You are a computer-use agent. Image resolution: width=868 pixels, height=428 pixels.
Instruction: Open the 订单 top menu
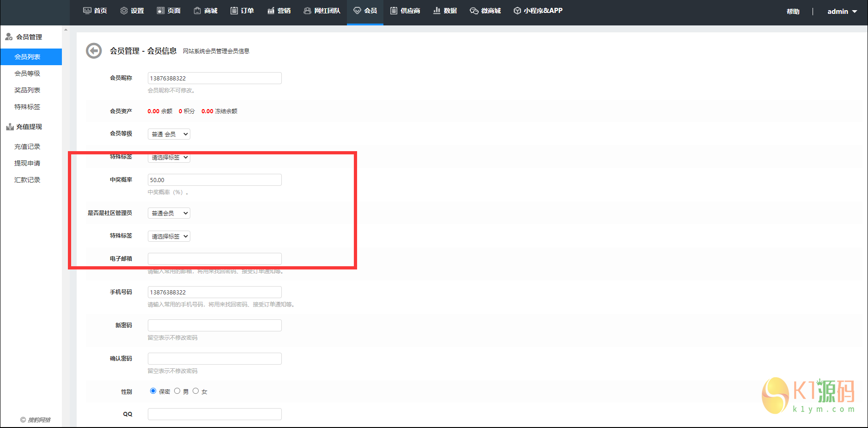pos(242,11)
